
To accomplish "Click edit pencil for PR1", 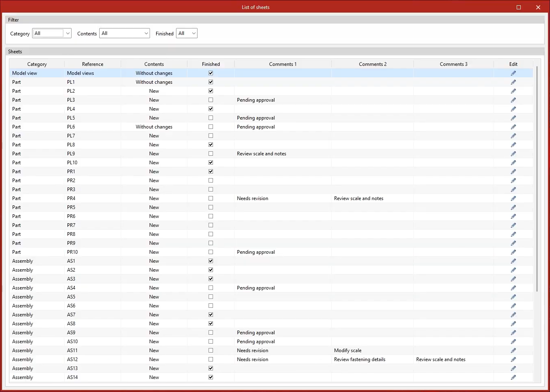I will (x=513, y=172).
